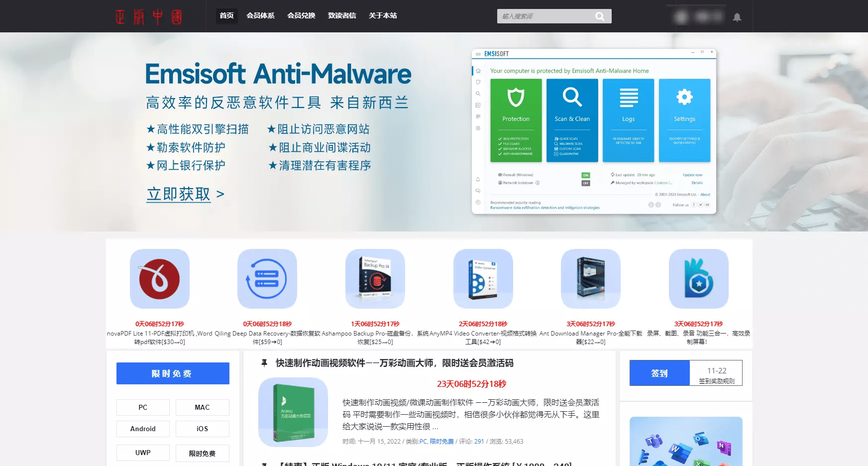Open the novaPDF Lite red icon
868x466 pixels.
coord(160,279)
